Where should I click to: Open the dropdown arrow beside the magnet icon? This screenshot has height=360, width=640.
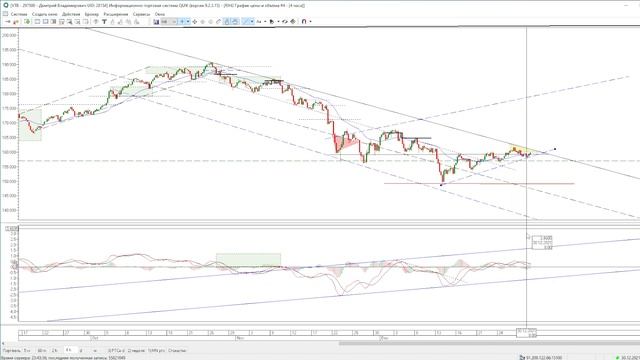tap(311, 21)
